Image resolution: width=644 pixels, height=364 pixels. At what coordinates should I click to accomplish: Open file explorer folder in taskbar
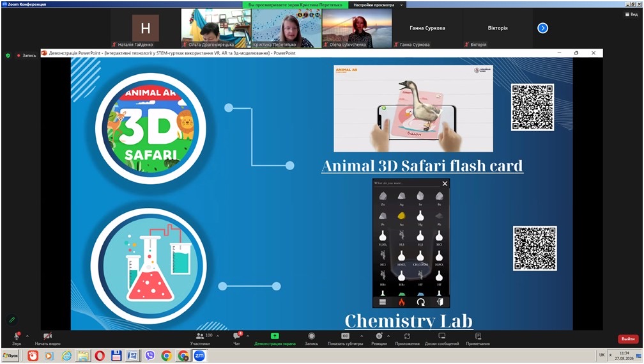[83, 355]
